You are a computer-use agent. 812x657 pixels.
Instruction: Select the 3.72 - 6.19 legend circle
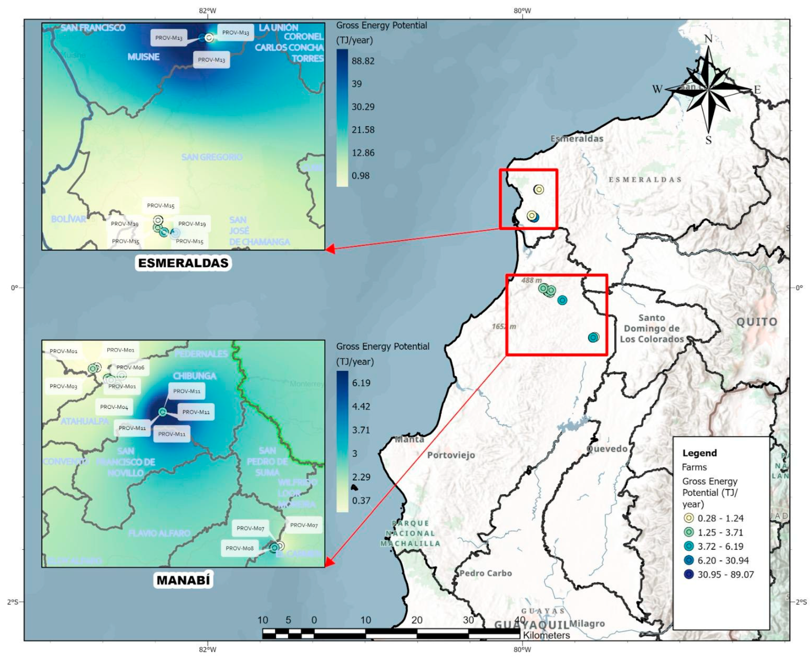coord(689,546)
